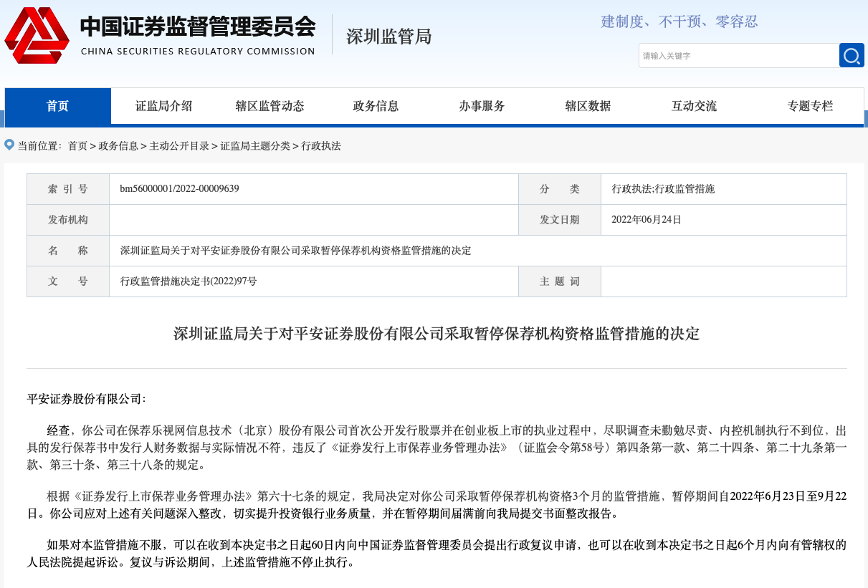This screenshot has width=868, height=588.
Task: Select the date 2022年06月24日
Action: pyautogui.click(x=647, y=220)
